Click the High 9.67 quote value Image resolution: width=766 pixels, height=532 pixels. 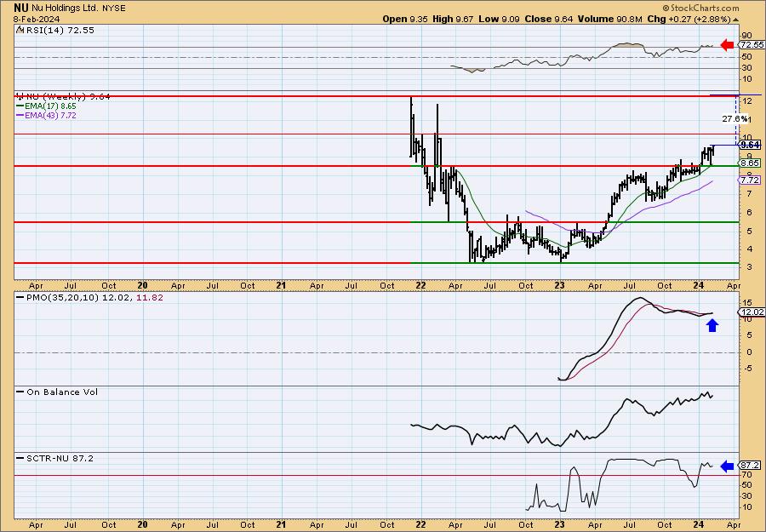tap(453, 19)
